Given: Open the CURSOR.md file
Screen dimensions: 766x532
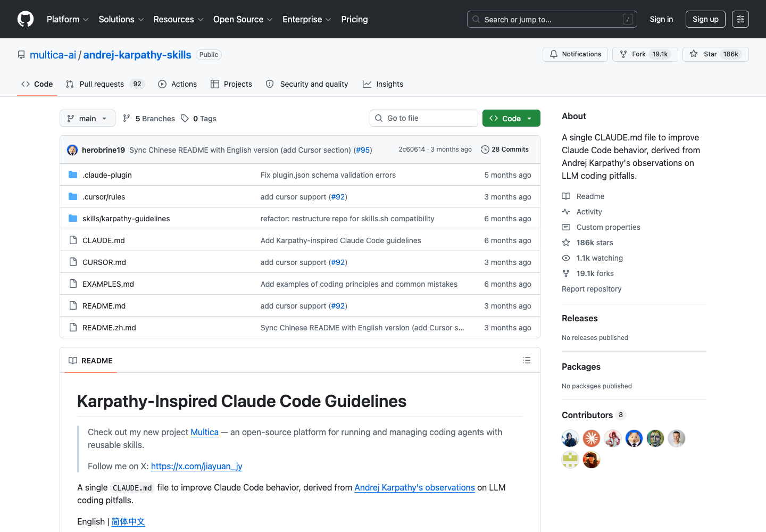Looking at the screenshot, I should tap(104, 262).
